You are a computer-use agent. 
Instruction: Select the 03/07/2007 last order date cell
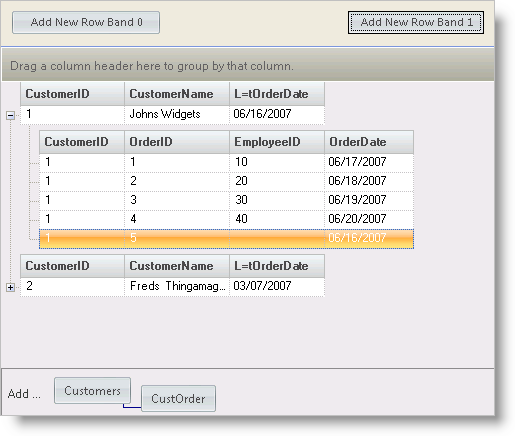[x=277, y=287]
